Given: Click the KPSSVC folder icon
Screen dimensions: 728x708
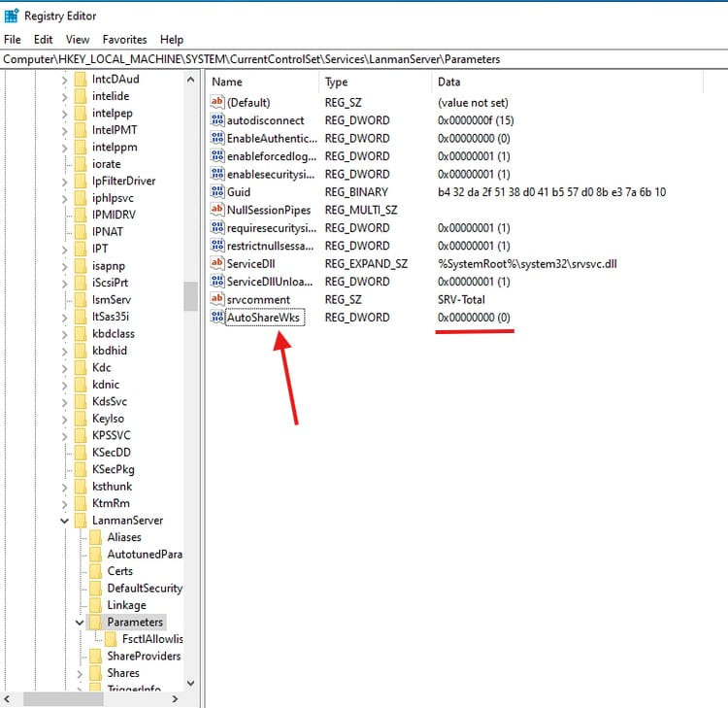Looking at the screenshot, I should pyautogui.click(x=81, y=435).
